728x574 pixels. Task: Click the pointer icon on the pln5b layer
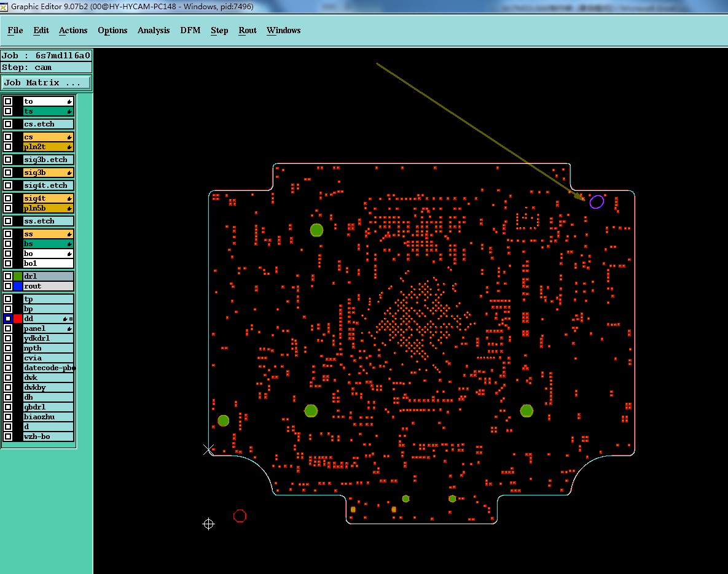(x=69, y=208)
